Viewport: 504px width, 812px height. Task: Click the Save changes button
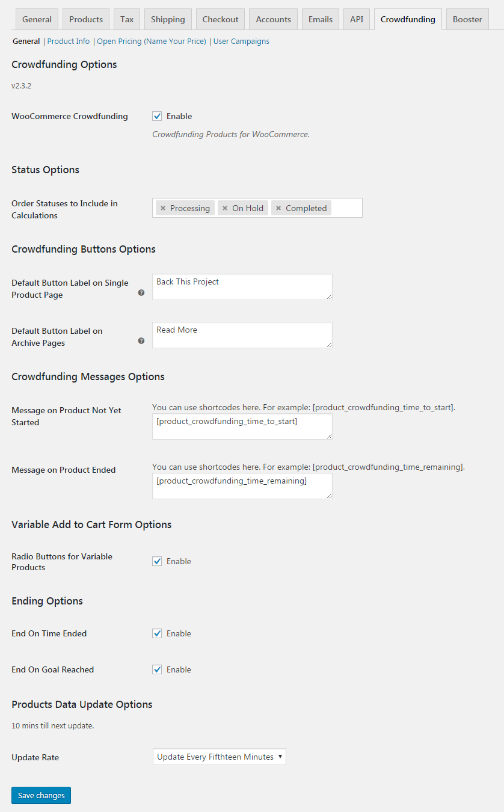(41, 795)
